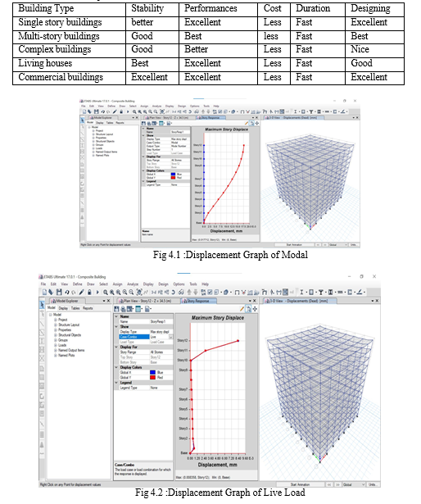Click crosshair move icon in Fig 4.2 Story Response pane
The image size is (421, 504).
(255, 309)
